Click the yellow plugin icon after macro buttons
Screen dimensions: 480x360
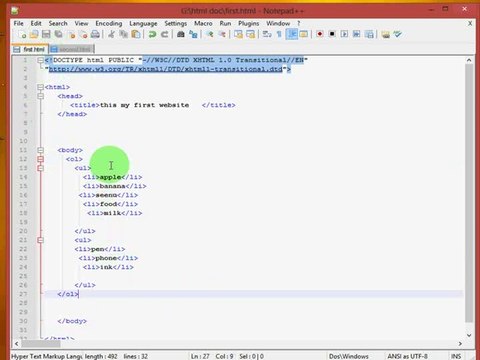(386, 34)
